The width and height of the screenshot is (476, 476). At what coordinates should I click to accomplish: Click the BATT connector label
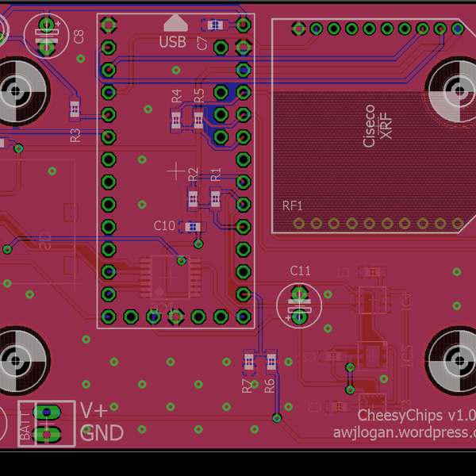pyautogui.click(x=25, y=424)
